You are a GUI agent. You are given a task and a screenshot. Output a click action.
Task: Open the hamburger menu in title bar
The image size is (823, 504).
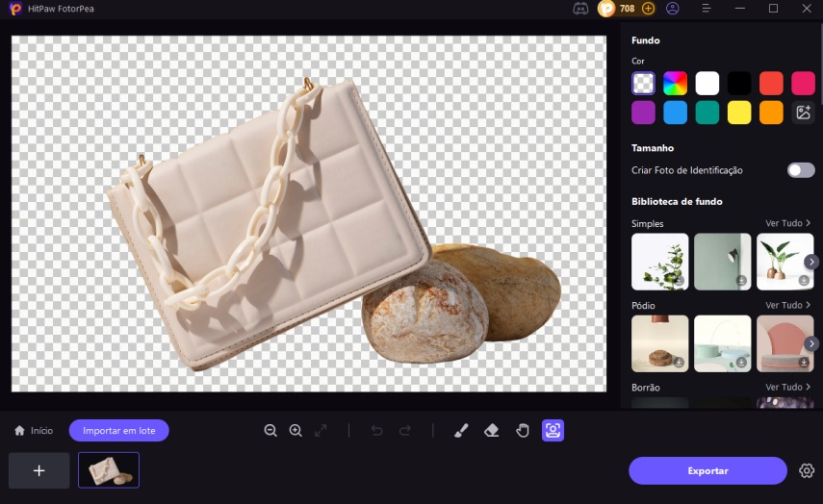coord(706,9)
